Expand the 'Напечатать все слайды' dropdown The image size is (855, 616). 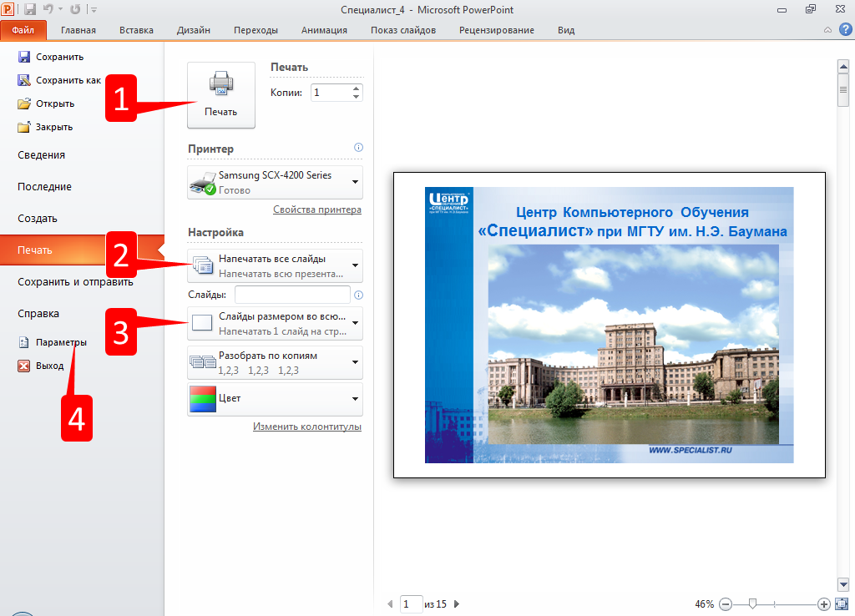coord(275,265)
